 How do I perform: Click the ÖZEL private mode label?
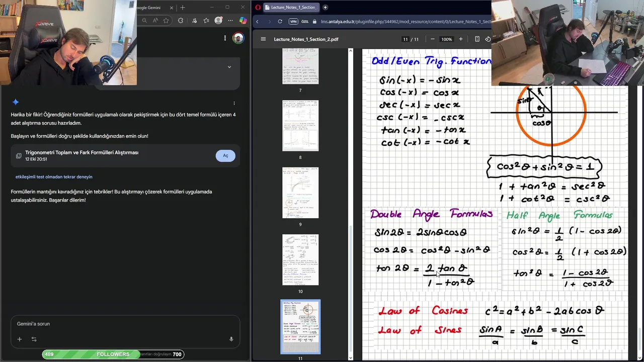[305, 22]
